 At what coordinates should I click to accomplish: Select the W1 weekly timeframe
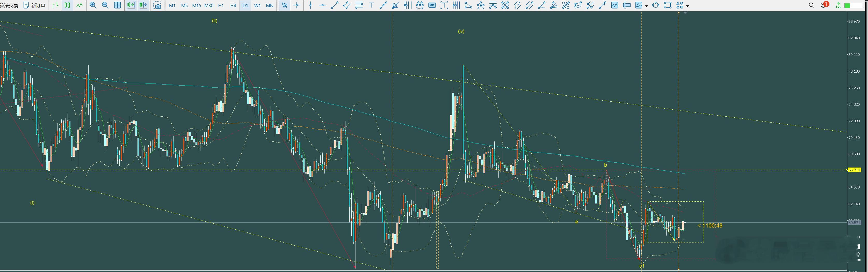click(257, 5)
